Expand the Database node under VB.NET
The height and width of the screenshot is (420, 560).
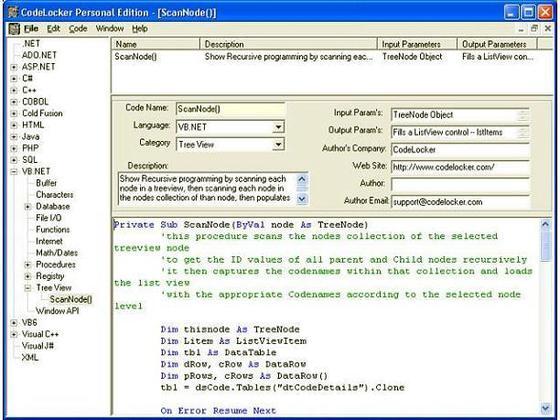pos(28,206)
